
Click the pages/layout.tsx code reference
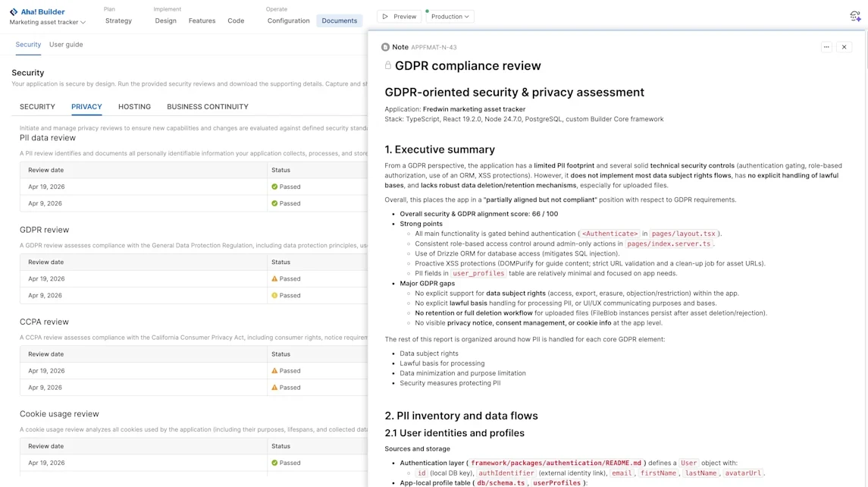click(x=684, y=234)
